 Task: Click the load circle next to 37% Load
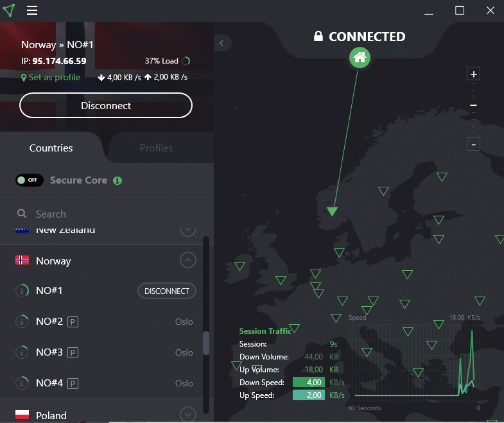(186, 61)
